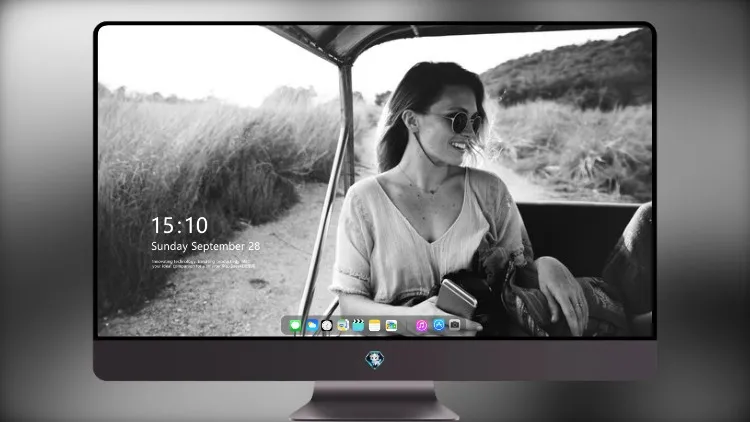Open the clapperboard video app in the dock
The height and width of the screenshot is (422, 750).
(358, 325)
